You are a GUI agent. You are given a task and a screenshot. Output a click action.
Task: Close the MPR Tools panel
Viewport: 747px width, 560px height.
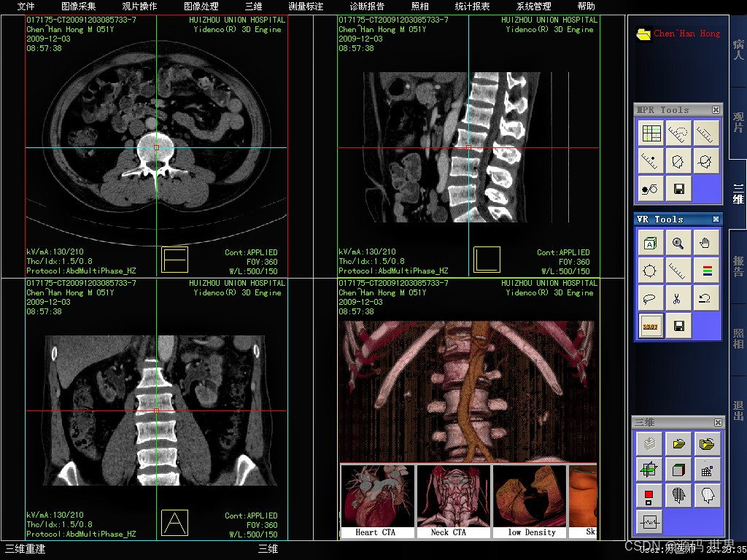tap(716, 110)
